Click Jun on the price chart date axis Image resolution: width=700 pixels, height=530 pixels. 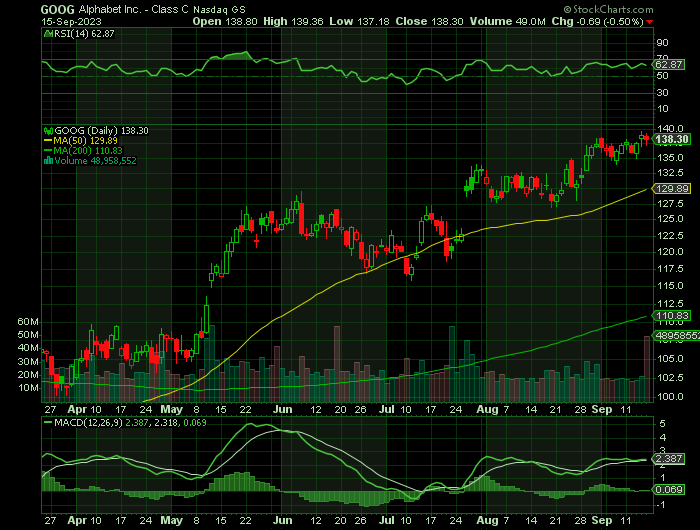click(x=283, y=410)
